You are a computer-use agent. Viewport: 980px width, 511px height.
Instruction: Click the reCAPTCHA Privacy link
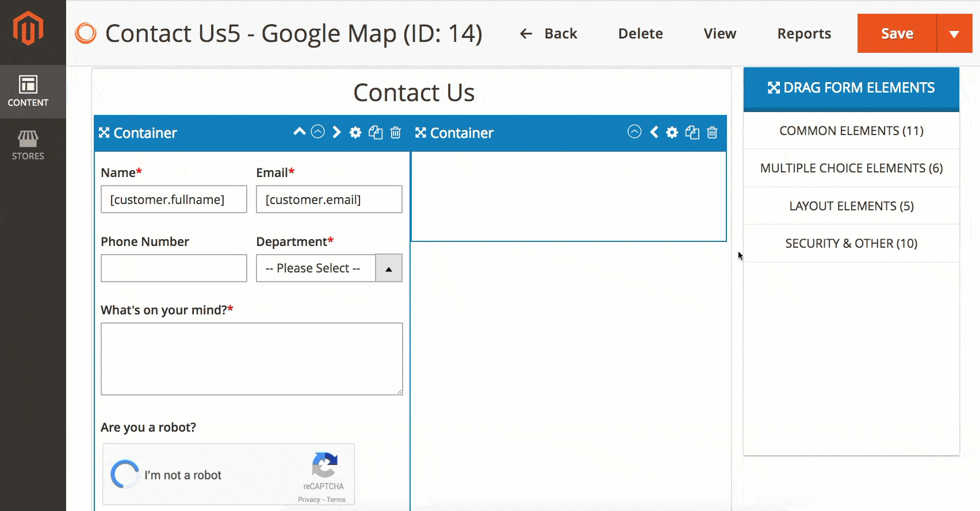tap(309, 500)
